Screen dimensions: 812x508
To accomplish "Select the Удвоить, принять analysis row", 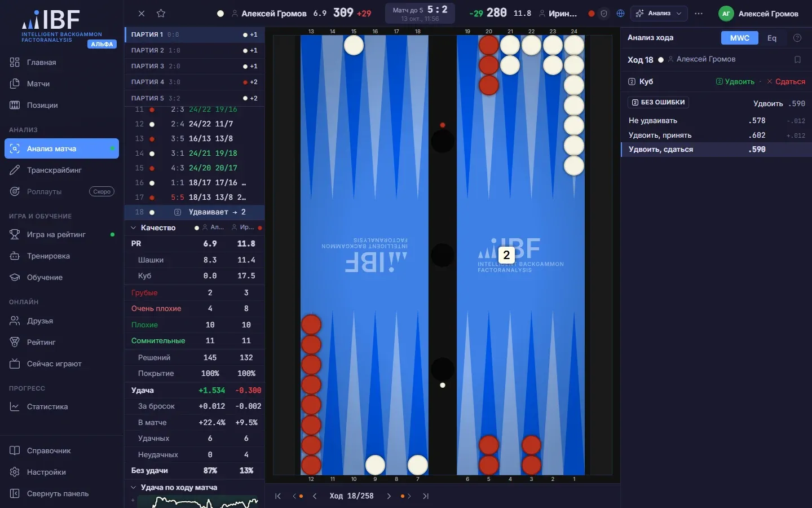I will [717, 135].
